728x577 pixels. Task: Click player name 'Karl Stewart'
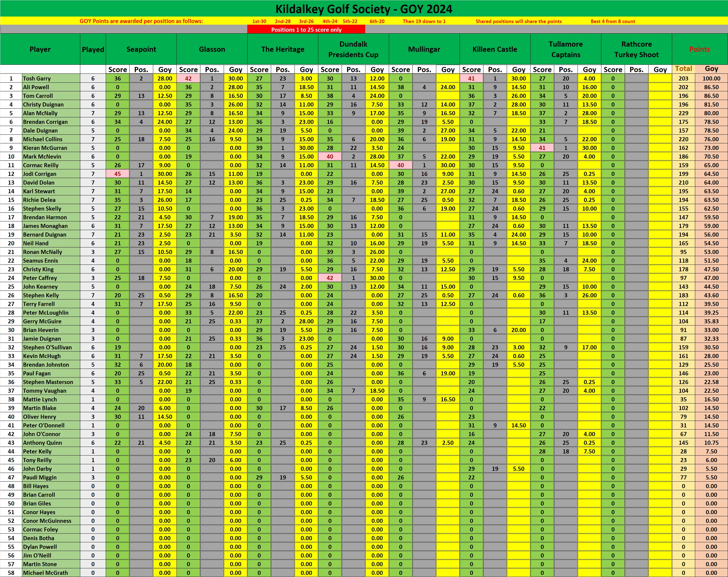tap(39, 191)
